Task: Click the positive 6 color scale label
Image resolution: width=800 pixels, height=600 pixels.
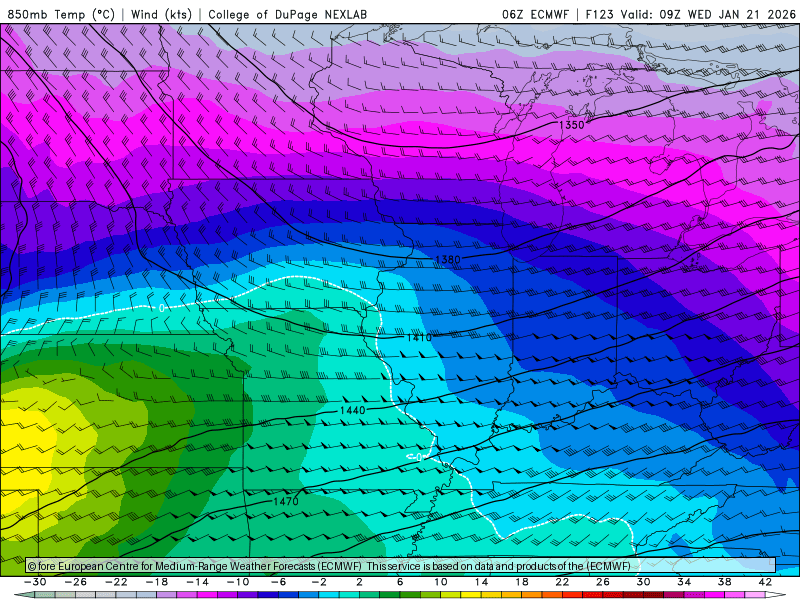Action: 400,582
